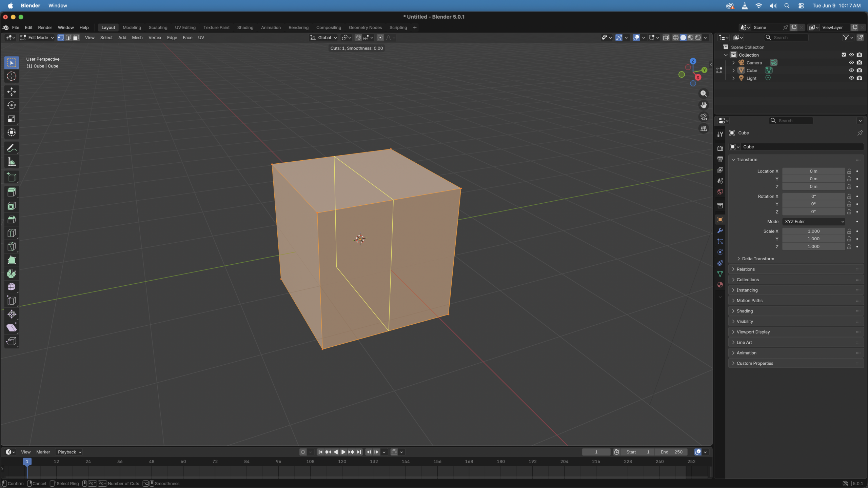Select the Rotate tool
Viewport: 868px width, 488px height.
click(x=12, y=105)
